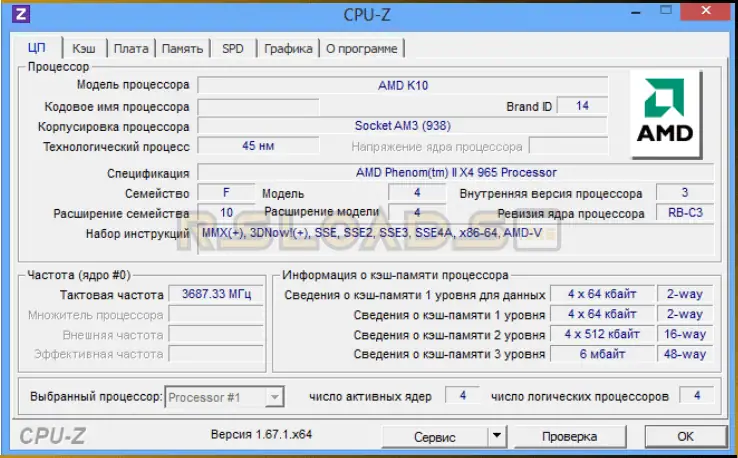Confirm with the OK button
This screenshot has height=458, width=738.
coord(685,437)
